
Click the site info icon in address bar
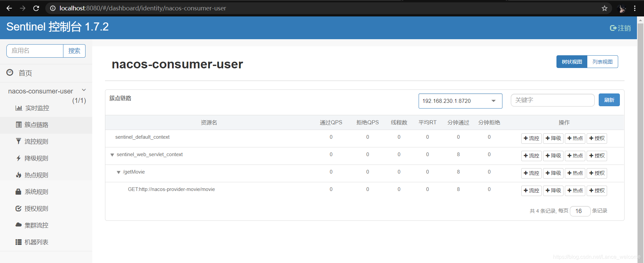53,8
